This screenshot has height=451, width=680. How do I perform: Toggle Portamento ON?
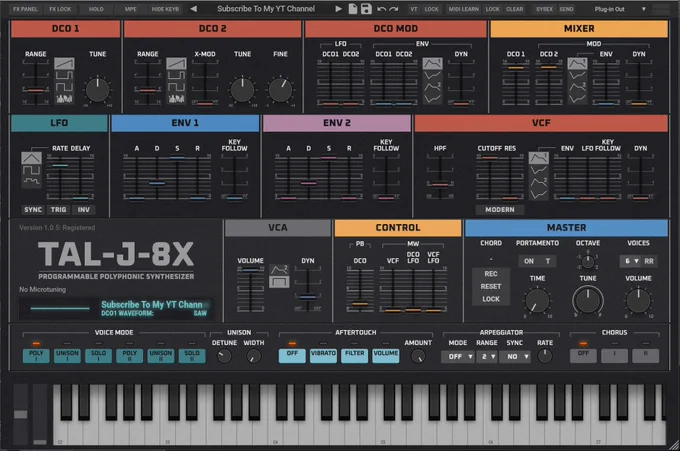click(x=529, y=261)
